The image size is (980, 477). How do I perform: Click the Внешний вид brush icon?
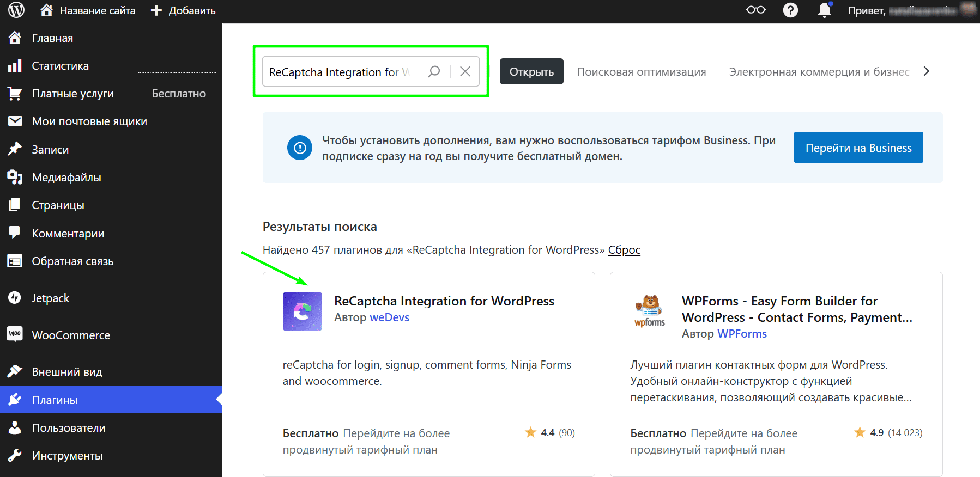click(15, 371)
